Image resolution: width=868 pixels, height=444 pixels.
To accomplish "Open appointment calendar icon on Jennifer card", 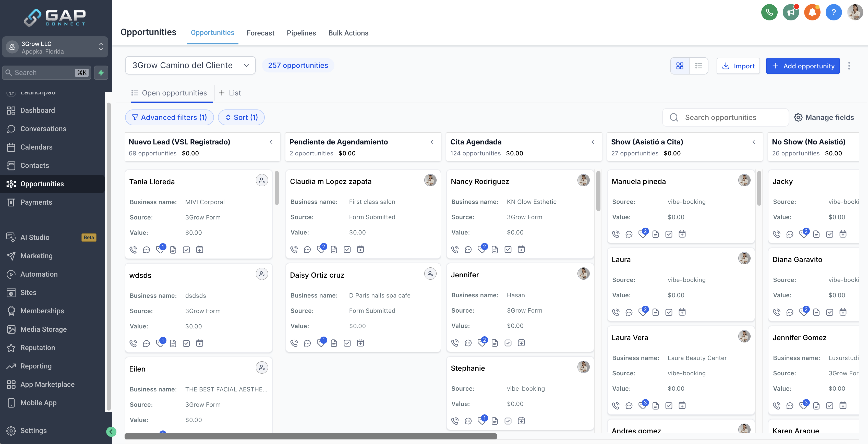I will coord(521,343).
